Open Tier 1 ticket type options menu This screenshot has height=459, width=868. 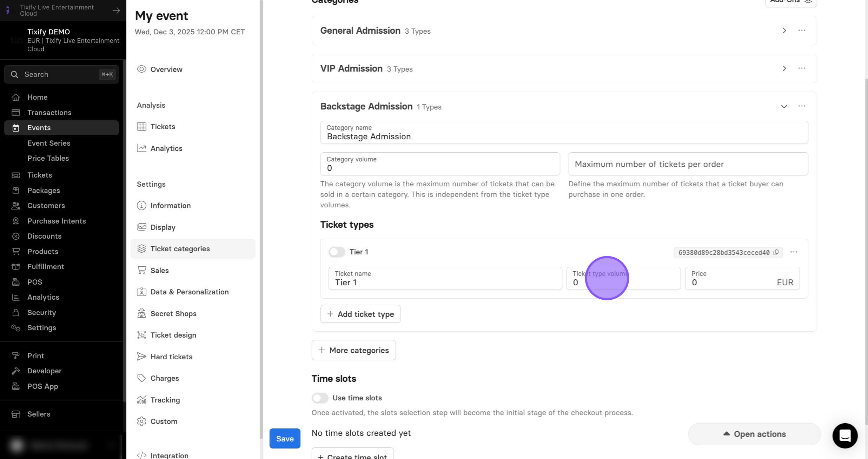point(794,252)
